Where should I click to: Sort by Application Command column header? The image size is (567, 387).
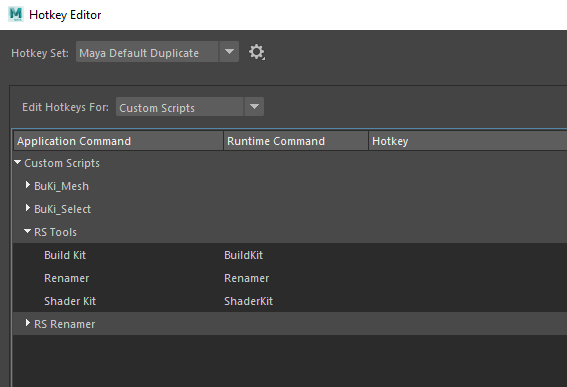(119, 141)
